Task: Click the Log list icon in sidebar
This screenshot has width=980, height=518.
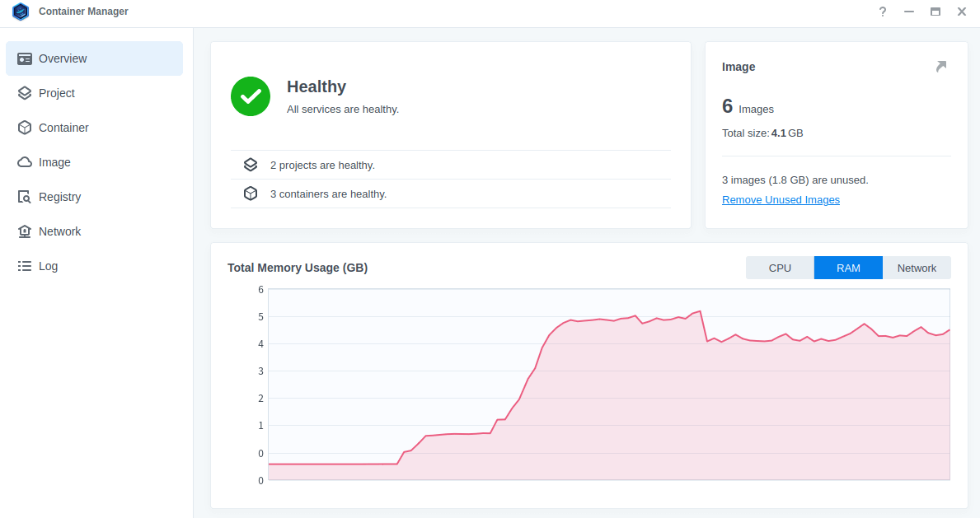Action: (25, 266)
